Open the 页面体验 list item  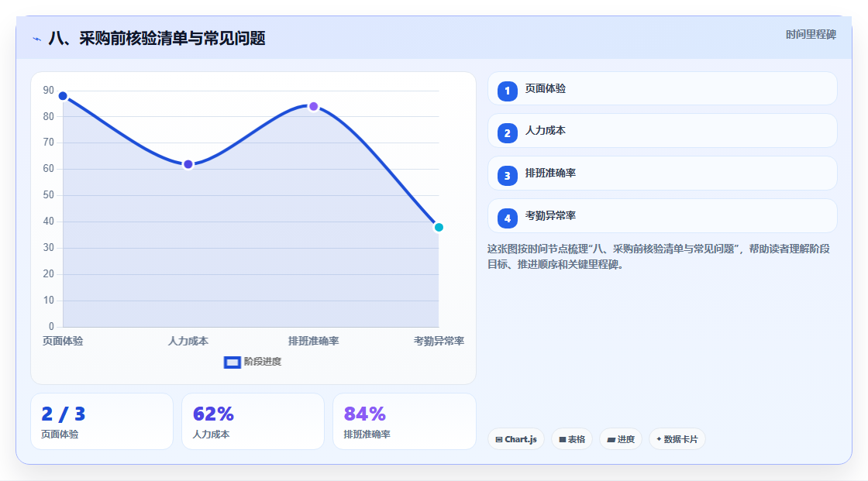click(x=662, y=88)
